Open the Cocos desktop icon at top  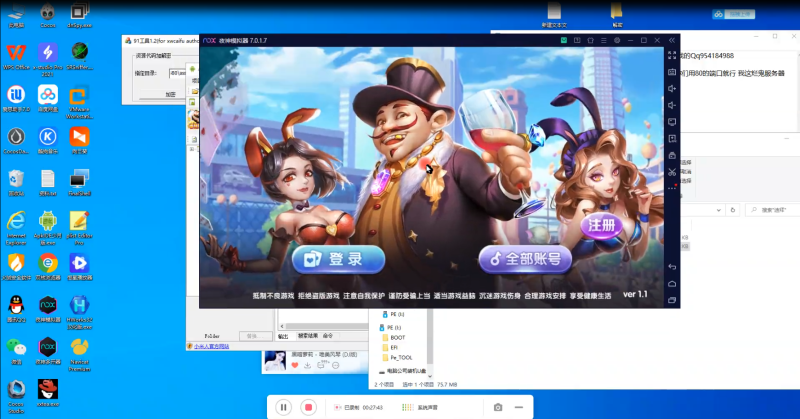tap(48, 15)
